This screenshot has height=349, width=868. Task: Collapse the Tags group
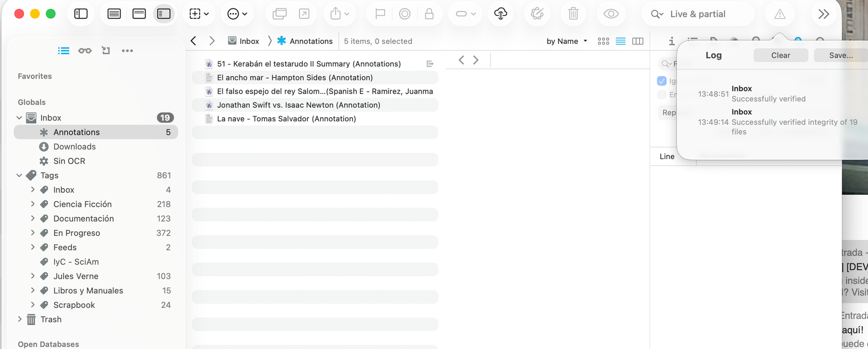point(19,175)
